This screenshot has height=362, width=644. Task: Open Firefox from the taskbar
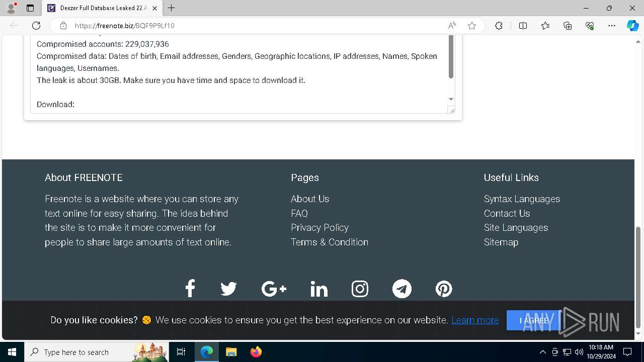coord(256,352)
